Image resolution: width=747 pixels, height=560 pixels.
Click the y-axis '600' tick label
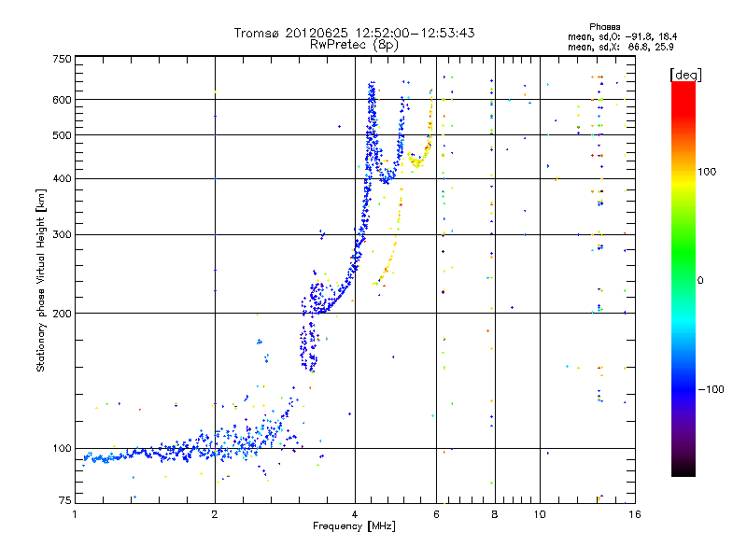[x=62, y=100]
